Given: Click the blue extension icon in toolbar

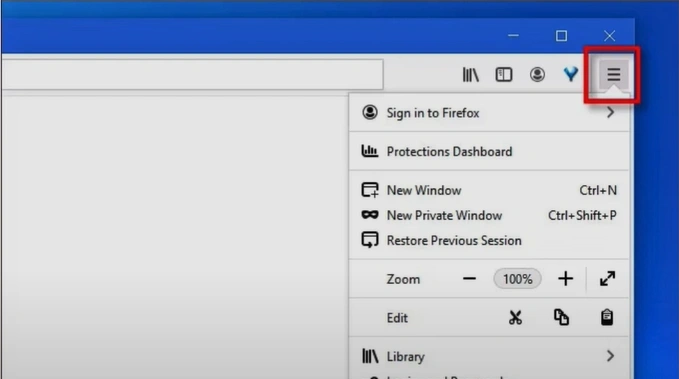Looking at the screenshot, I should click(x=571, y=74).
